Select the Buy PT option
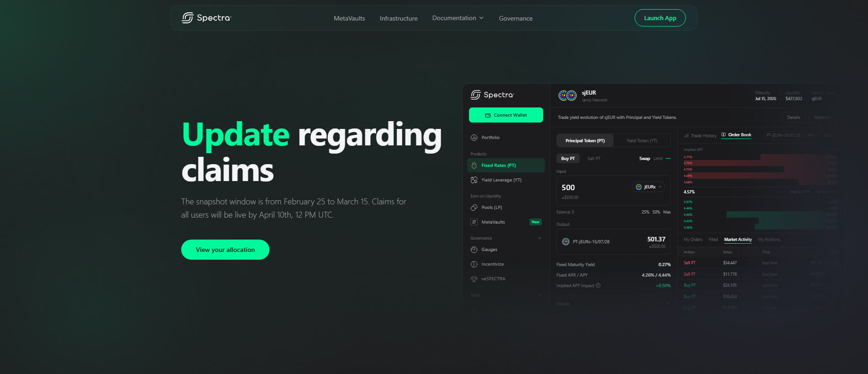 click(568, 159)
